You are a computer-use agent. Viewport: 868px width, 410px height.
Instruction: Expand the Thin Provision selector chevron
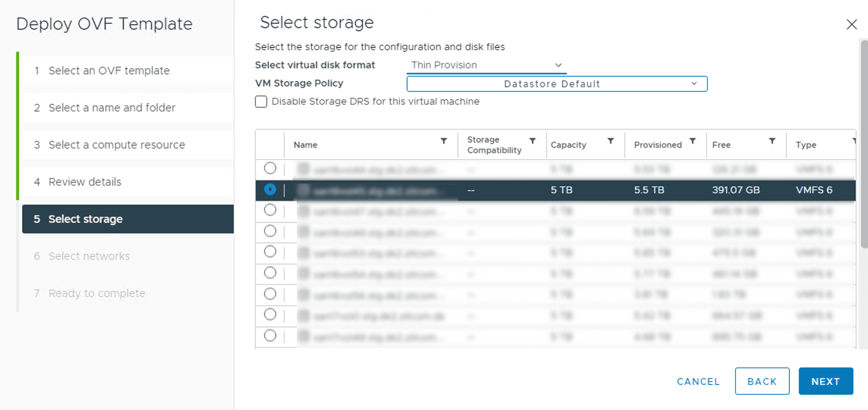tap(558, 65)
